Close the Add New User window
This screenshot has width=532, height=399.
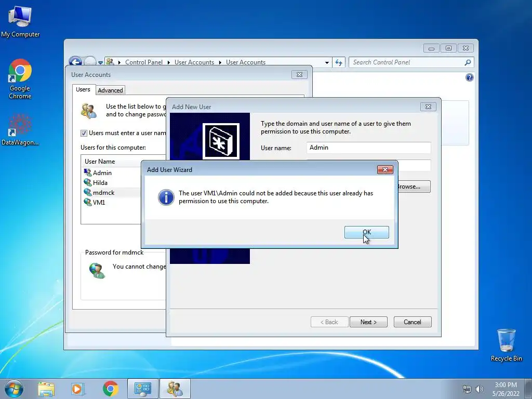click(428, 107)
